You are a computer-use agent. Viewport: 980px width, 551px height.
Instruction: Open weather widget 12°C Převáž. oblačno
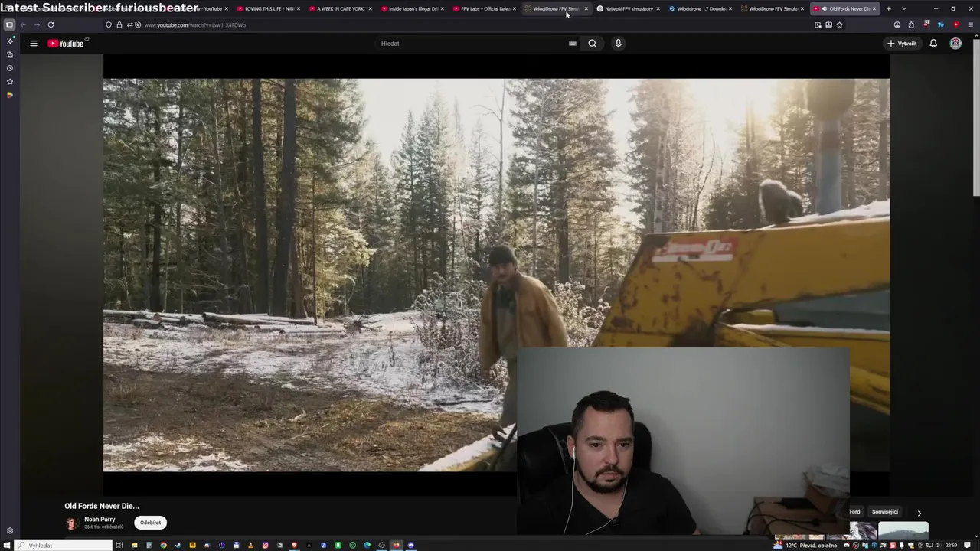pyautogui.click(x=805, y=545)
